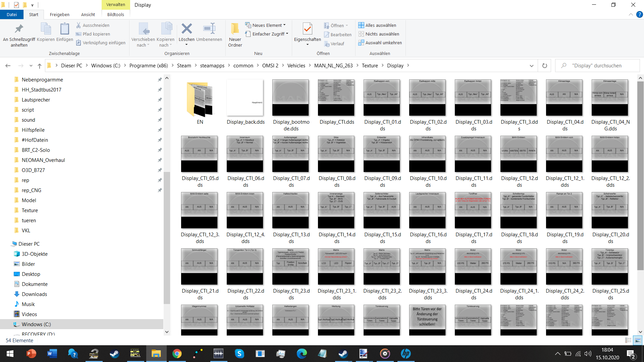Viewport: 644px width, 362px height.
Task: Open the address bar history dropdown
Action: (x=532, y=66)
